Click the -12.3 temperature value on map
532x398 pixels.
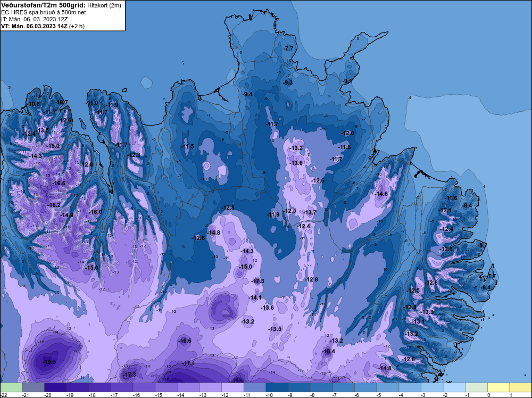coord(134,155)
